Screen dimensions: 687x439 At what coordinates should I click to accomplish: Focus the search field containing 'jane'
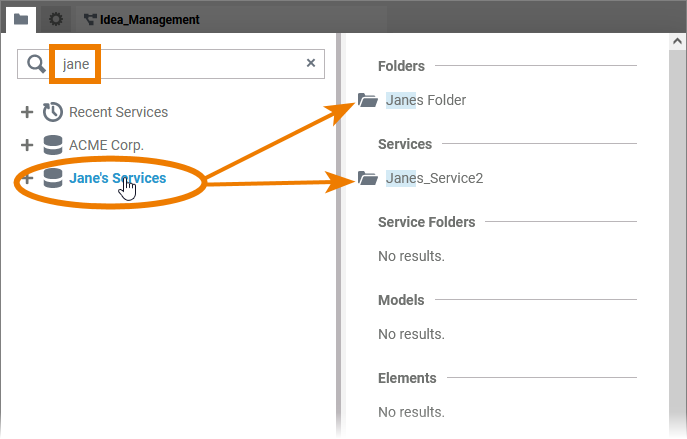pos(180,64)
